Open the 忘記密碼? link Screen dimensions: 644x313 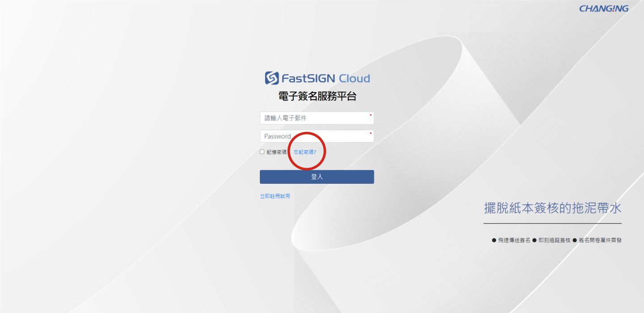coord(305,152)
